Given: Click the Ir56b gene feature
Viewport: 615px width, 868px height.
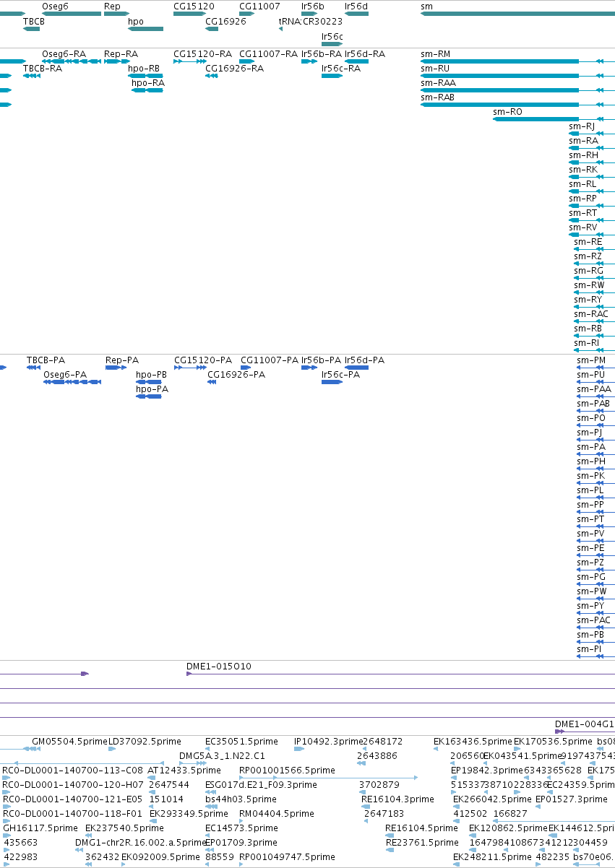Looking at the screenshot, I should [x=309, y=14].
